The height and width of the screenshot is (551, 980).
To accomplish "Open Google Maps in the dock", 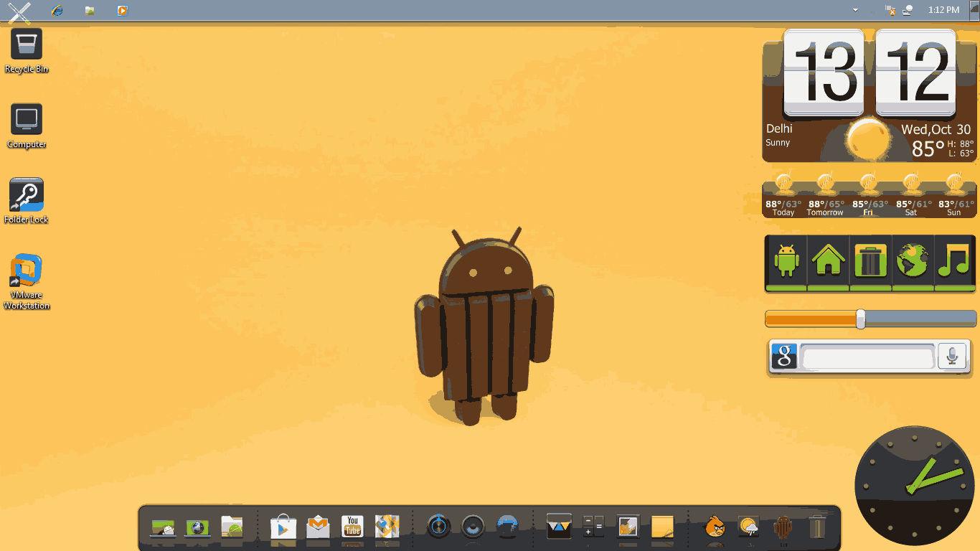I will pyautogui.click(x=387, y=527).
